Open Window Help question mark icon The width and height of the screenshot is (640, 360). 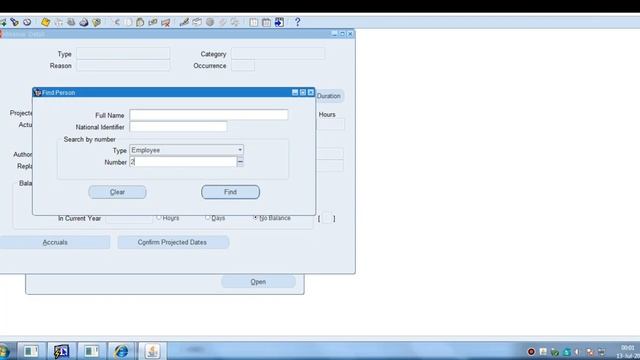coord(297,22)
